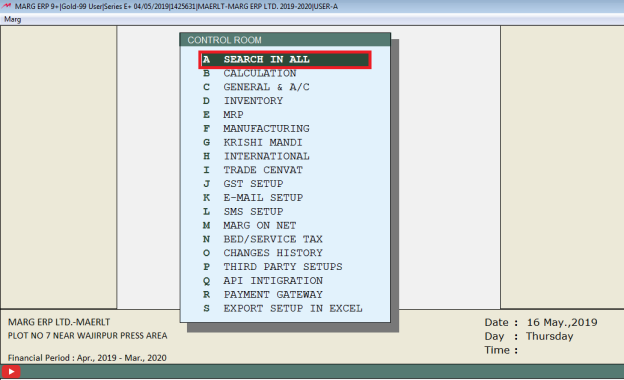Open the CALCULATION settings entry
The height and width of the screenshot is (380, 624).
tap(259, 73)
